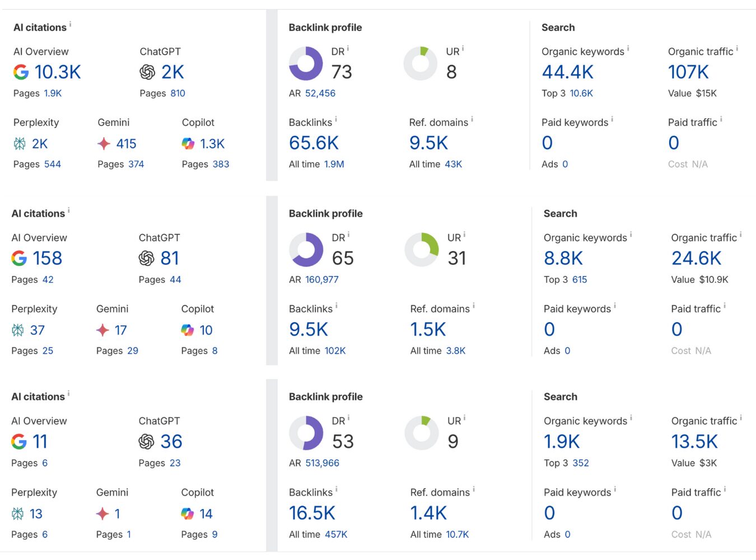Click the DR 73 donut chart

(x=306, y=63)
